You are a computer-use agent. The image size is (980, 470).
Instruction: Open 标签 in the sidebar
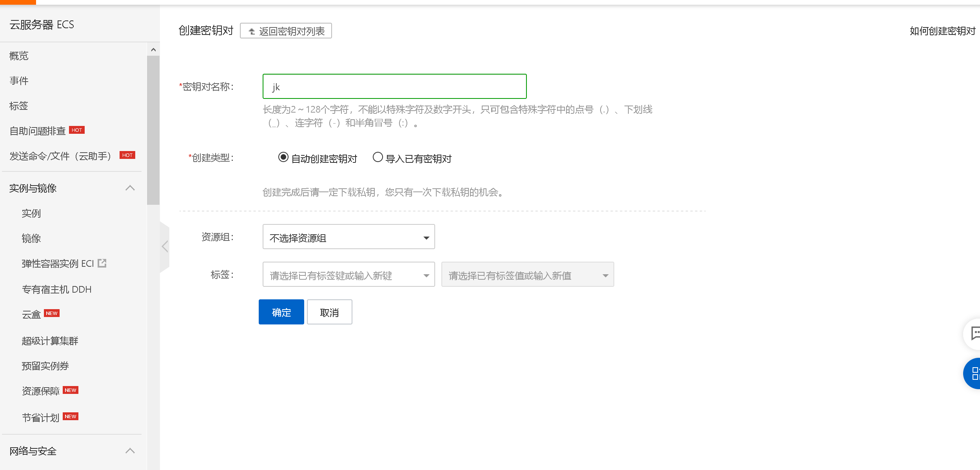(19, 106)
